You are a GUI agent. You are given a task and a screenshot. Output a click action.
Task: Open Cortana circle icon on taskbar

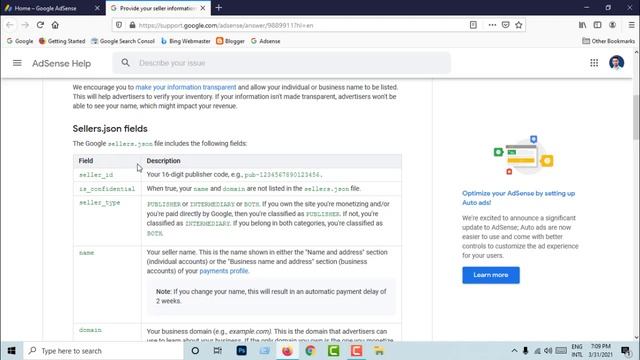[195, 351]
